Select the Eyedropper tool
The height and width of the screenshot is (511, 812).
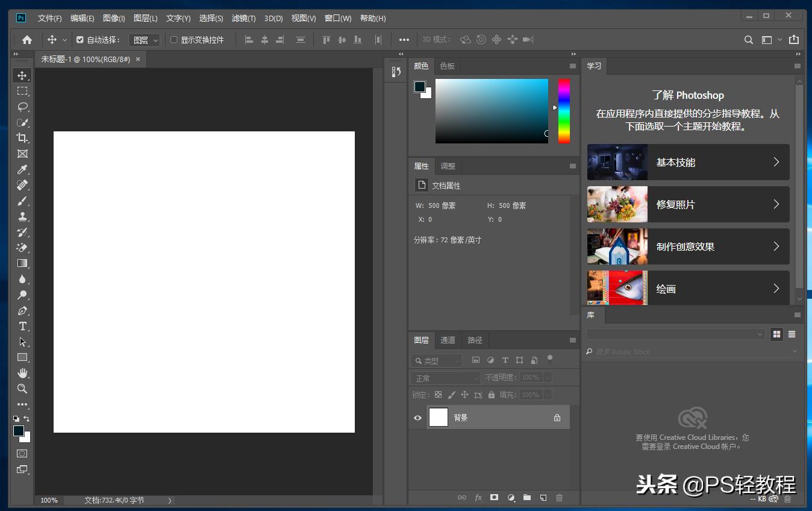22,169
